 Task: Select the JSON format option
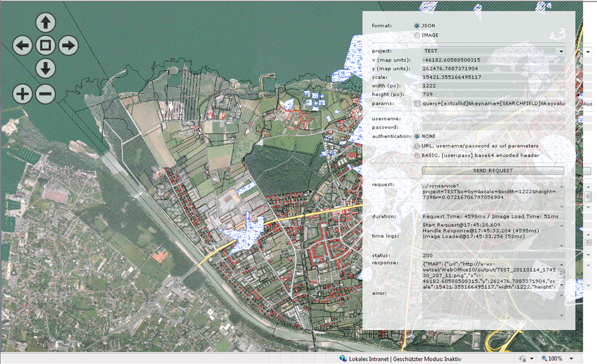pos(417,25)
